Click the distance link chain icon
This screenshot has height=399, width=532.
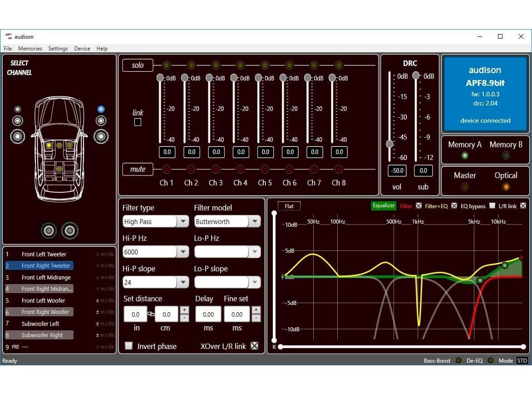coord(151,314)
